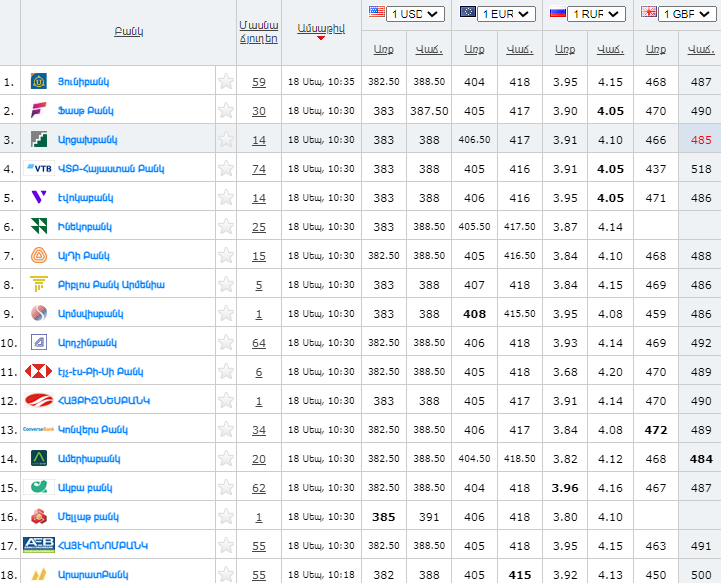This screenshot has width=721, height=583.
Task: Open branch count 59 link in row 1
Action: click(259, 82)
